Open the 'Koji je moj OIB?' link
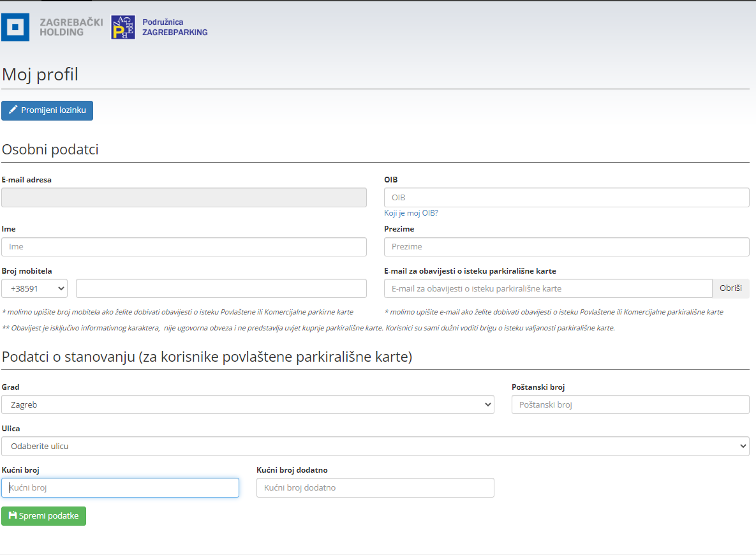 (x=411, y=213)
